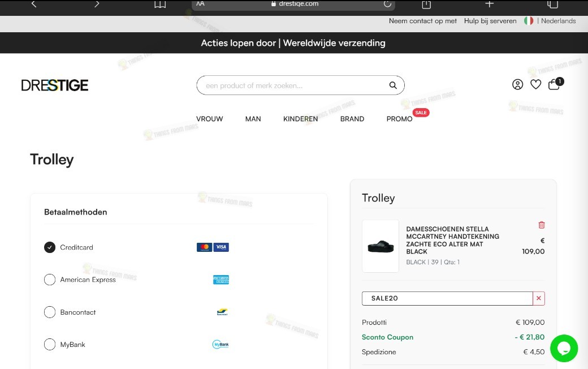The image size is (588, 369).
Task: Open the BRAND menu
Action: pyautogui.click(x=352, y=119)
